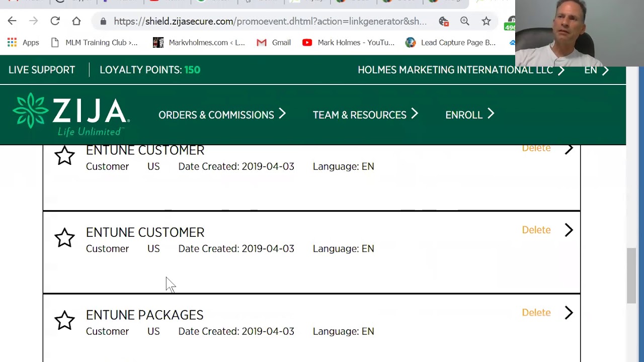Image resolution: width=644 pixels, height=362 pixels.
Task: Click the address bar URL field
Action: [x=270, y=21]
